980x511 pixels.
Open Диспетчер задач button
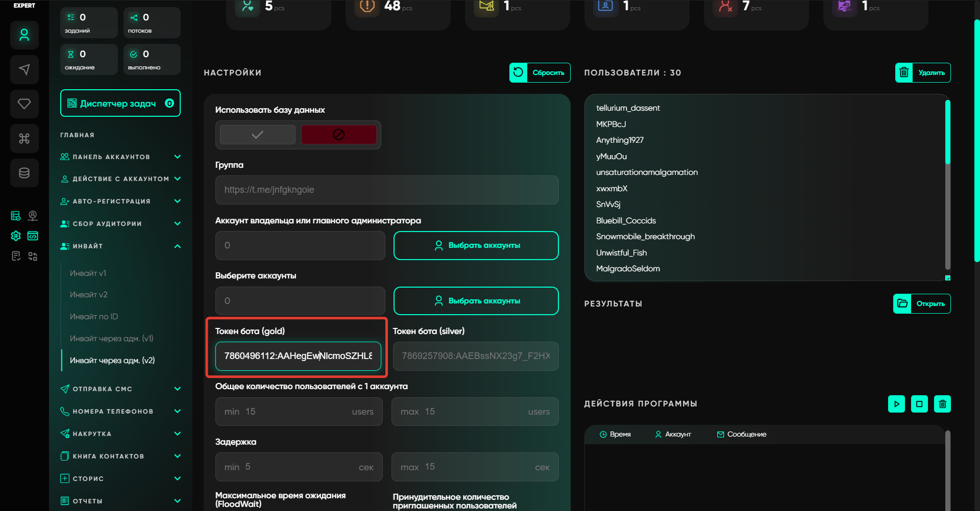120,104
